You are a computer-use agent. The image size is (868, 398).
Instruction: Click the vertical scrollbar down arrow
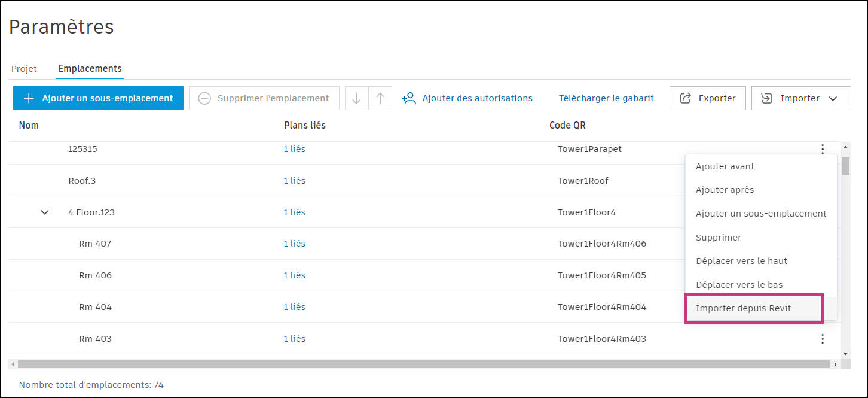pos(845,354)
